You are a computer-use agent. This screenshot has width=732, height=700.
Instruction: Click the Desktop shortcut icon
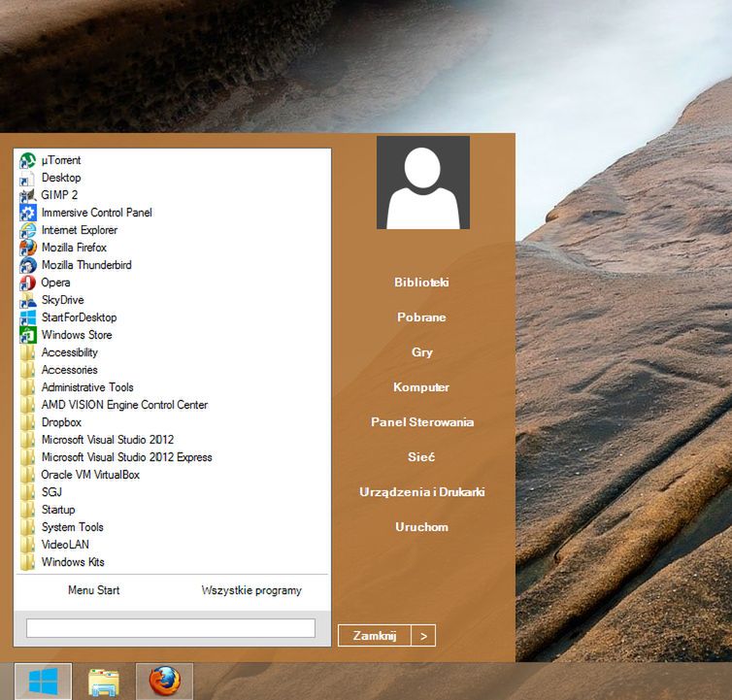coord(27,178)
